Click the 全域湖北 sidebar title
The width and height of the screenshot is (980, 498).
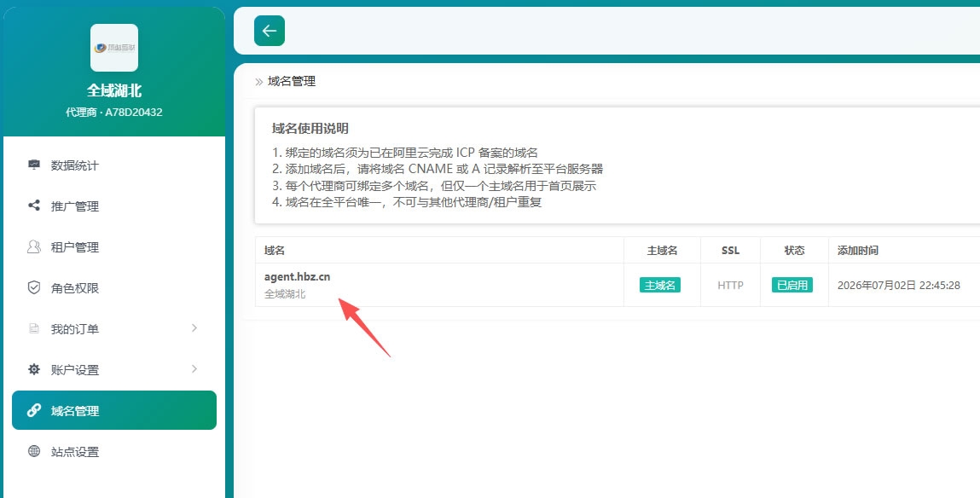pos(114,90)
